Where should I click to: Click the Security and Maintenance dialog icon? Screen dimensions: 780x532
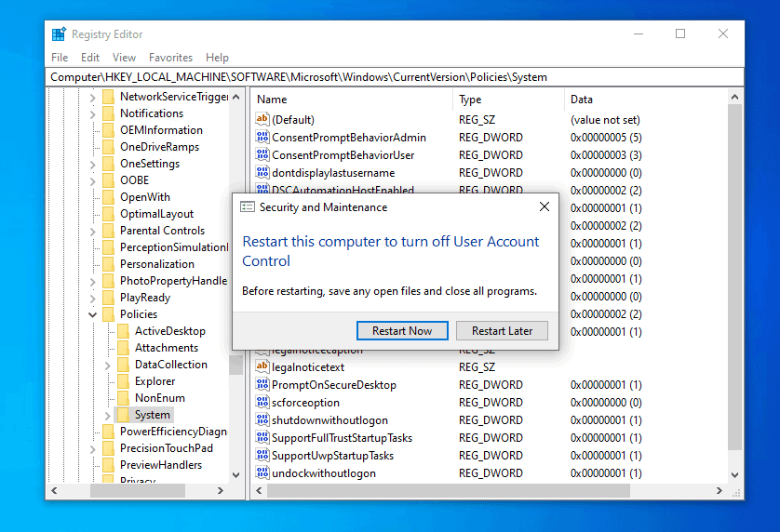(248, 207)
